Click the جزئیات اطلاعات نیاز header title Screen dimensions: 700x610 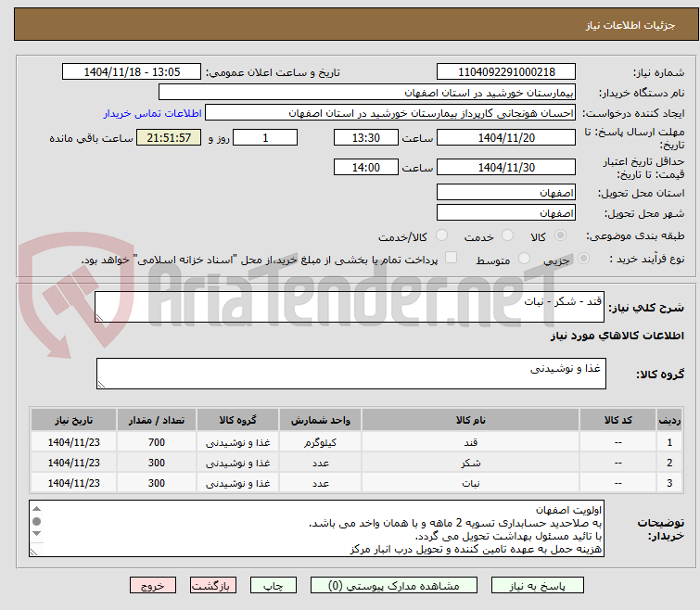point(630,25)
